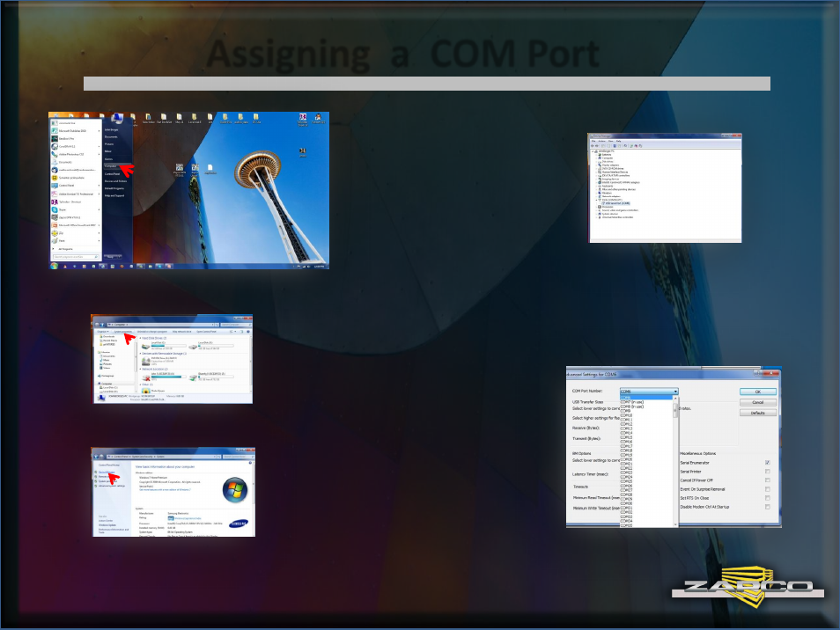Expand All Programs in Start menu
Screen dimensions: 840x630
coord(65,249)
